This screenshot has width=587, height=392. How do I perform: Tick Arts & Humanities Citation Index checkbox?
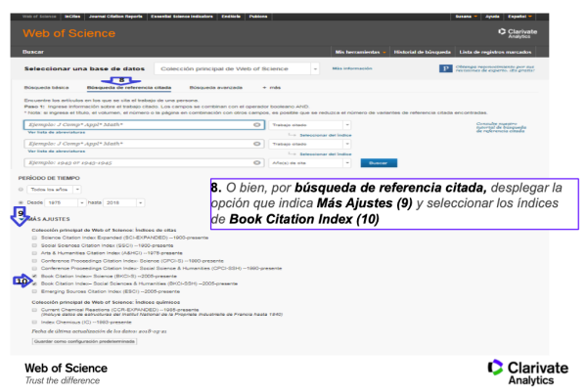(34, 253)
